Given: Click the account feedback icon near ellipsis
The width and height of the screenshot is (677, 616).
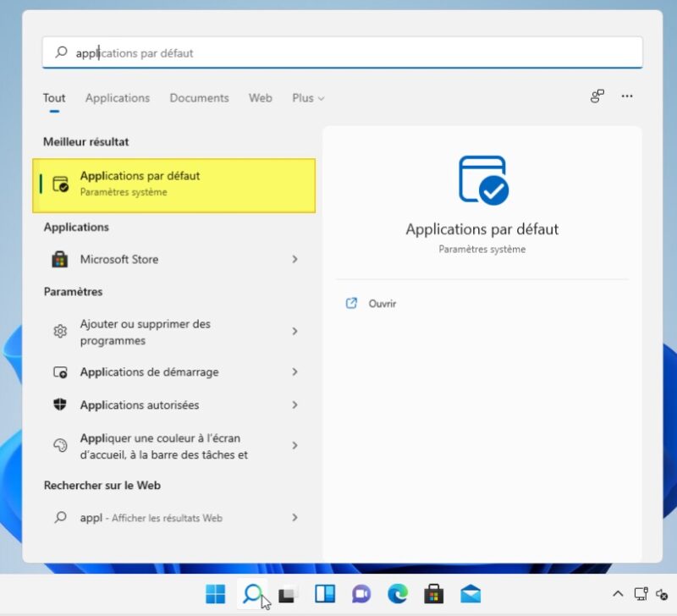Looking at the screenshot, I should [x=597, y=96].
